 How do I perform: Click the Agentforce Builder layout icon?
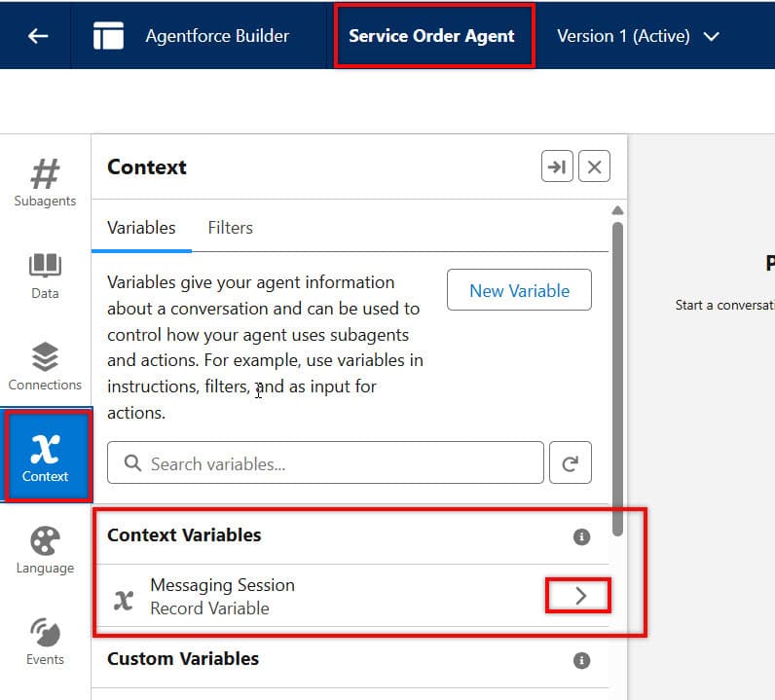pos(108,36)
